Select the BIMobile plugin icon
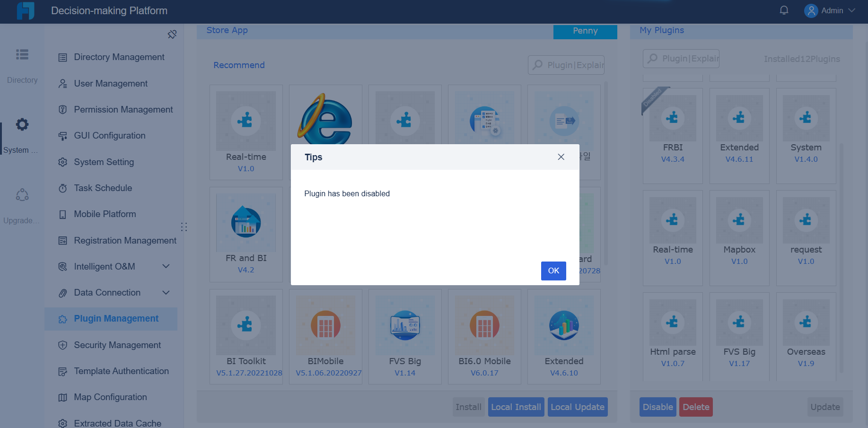Image resolution: width=868 pixels, height=428 pixels. pos(325,325)
